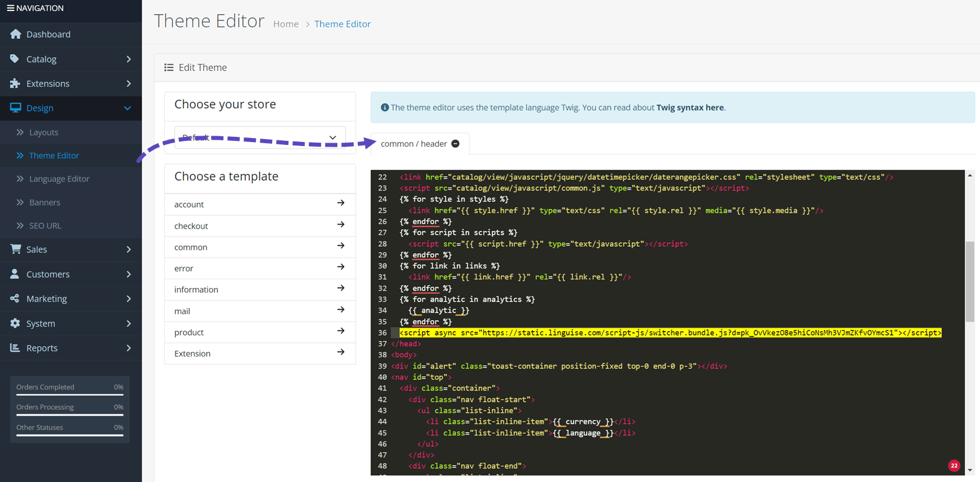The width and height of the screenshot is (980, 482).
Task: Click the arrow icon next to checkout
Action: 341,225
